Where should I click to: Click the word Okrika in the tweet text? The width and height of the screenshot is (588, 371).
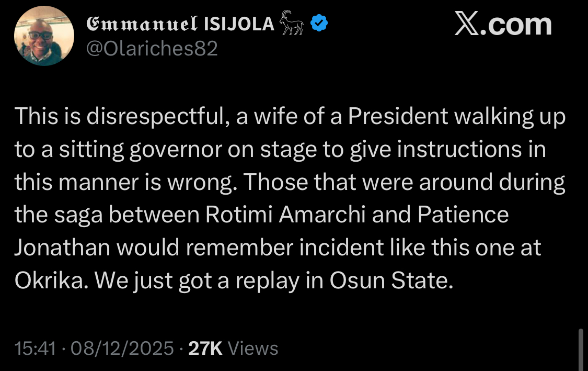coord(50,280)
